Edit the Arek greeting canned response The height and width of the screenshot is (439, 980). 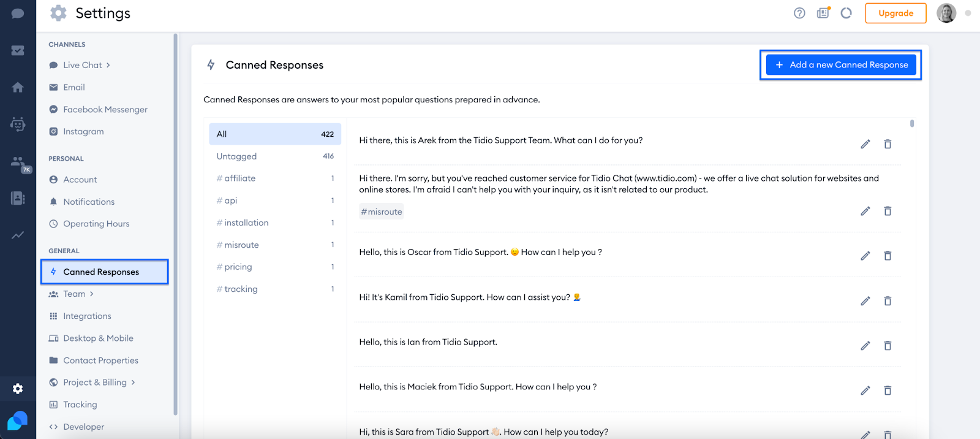pos(865,144)
